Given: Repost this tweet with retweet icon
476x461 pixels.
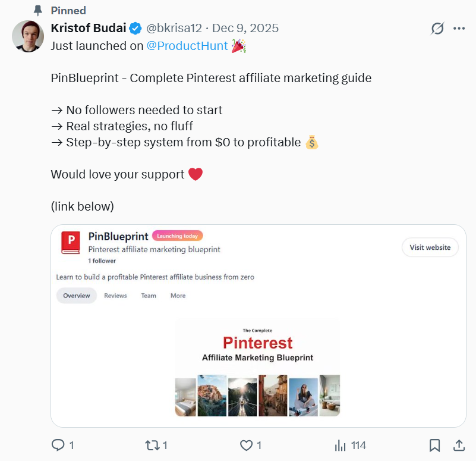Looking at the screenshot, I should point(152,445).
